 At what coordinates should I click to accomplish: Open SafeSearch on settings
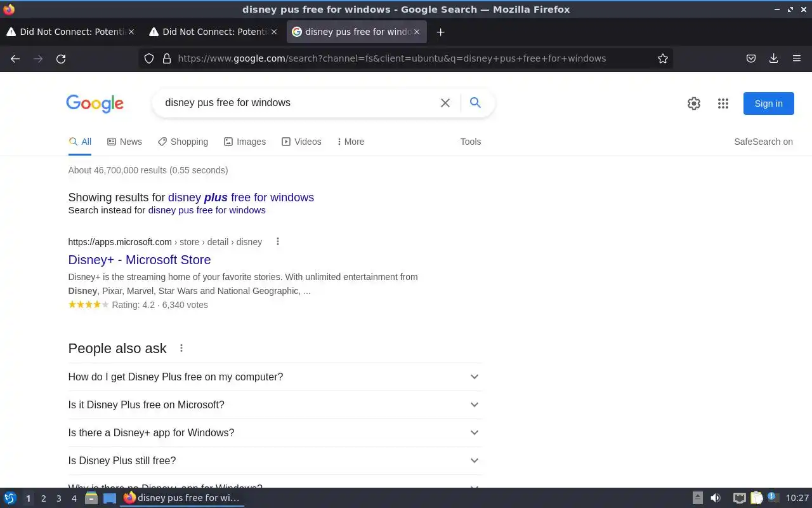tap(763, 142)
